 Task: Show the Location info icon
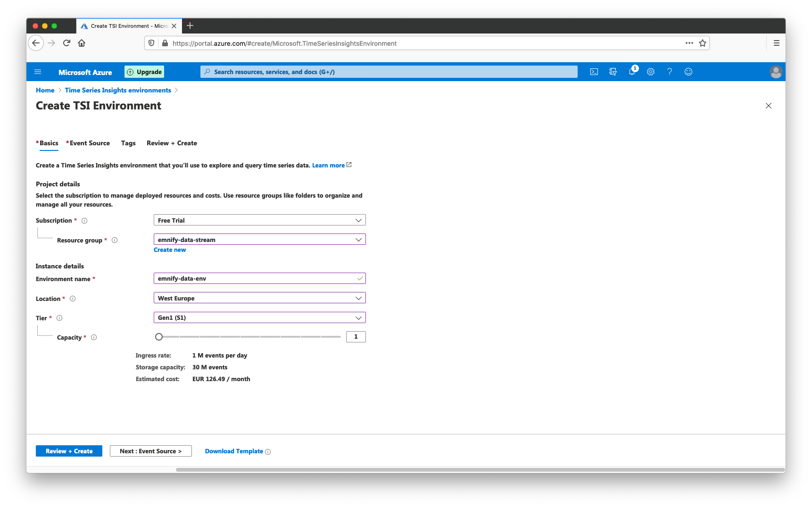coord(73,299)
